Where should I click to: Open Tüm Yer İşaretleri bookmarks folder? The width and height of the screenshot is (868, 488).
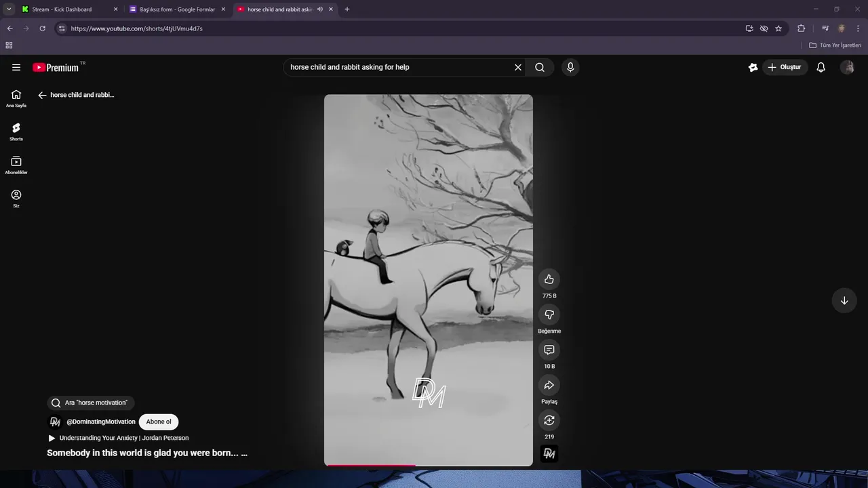click(x=835, y=45)
